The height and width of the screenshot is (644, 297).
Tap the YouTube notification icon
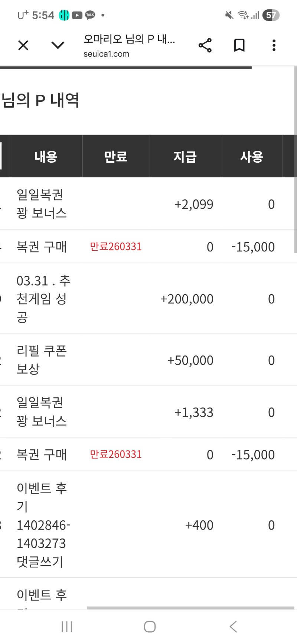coord(77,15)
